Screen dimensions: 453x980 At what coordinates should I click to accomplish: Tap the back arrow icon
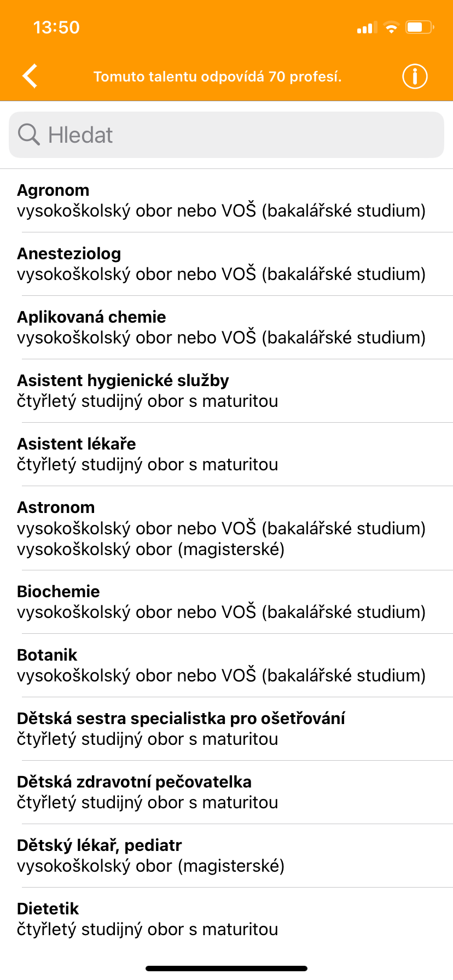click(x=30, y=76)
